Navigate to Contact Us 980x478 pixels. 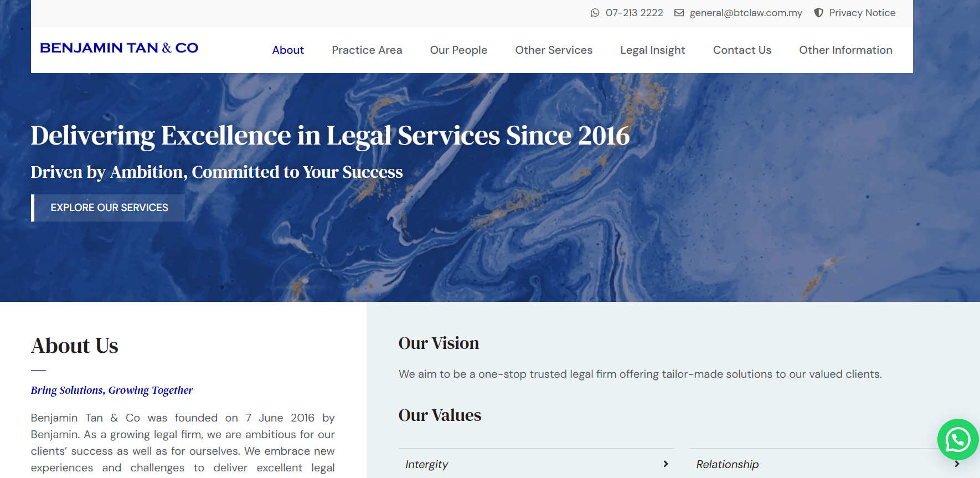click(742, 50)
